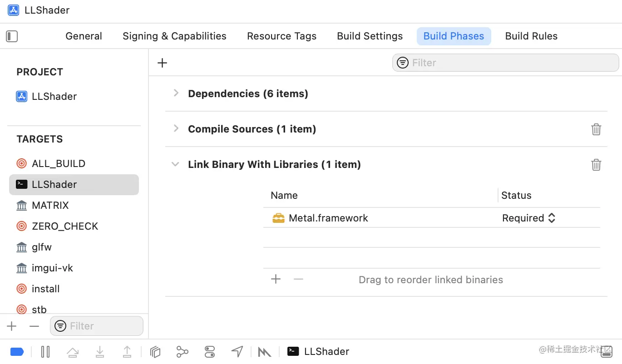The height and width of the screenshot is (364, 622).
Task: Expand the Compile Sources section
Action: 176,128
